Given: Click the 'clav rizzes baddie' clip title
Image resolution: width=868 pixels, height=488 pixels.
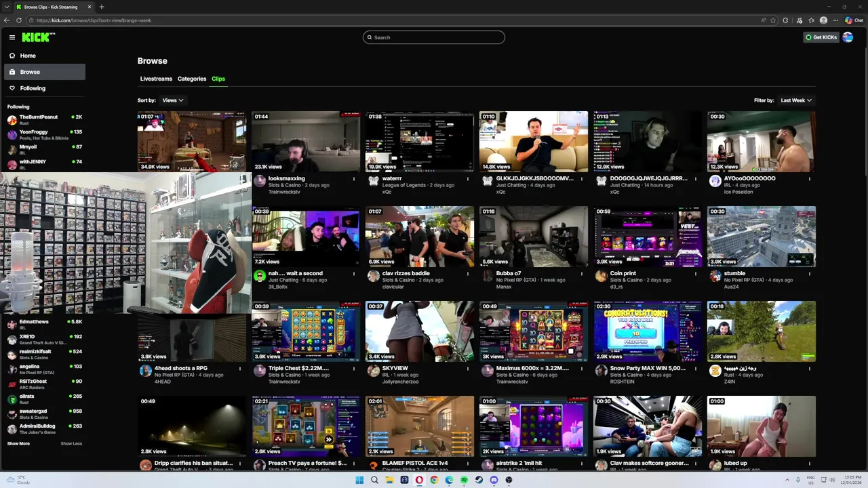Looking at the screenshot, I should [406, 273].
